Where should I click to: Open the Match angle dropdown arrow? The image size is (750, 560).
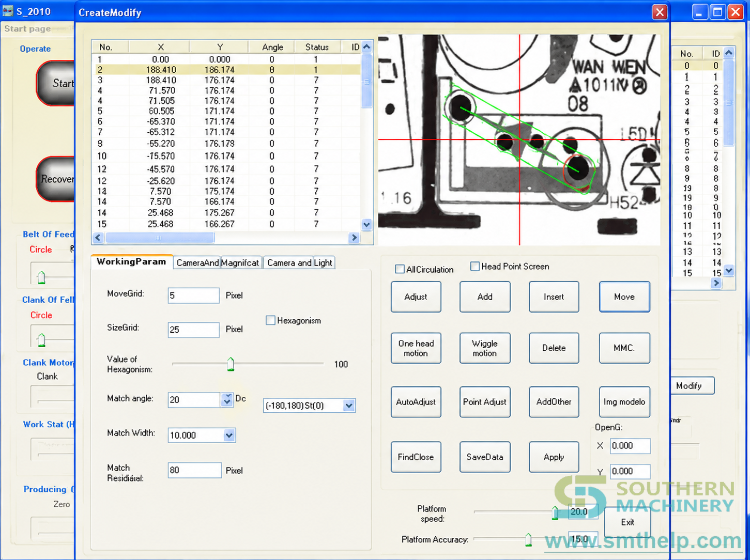pyautogui.click(x=227, y=399)
